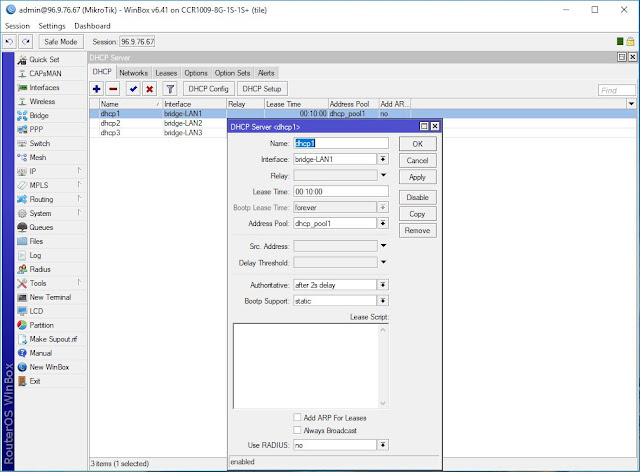Screen dimensions: 640x472
Task: Click OK in dhcp1 dialog
Action: click(418, 144)
